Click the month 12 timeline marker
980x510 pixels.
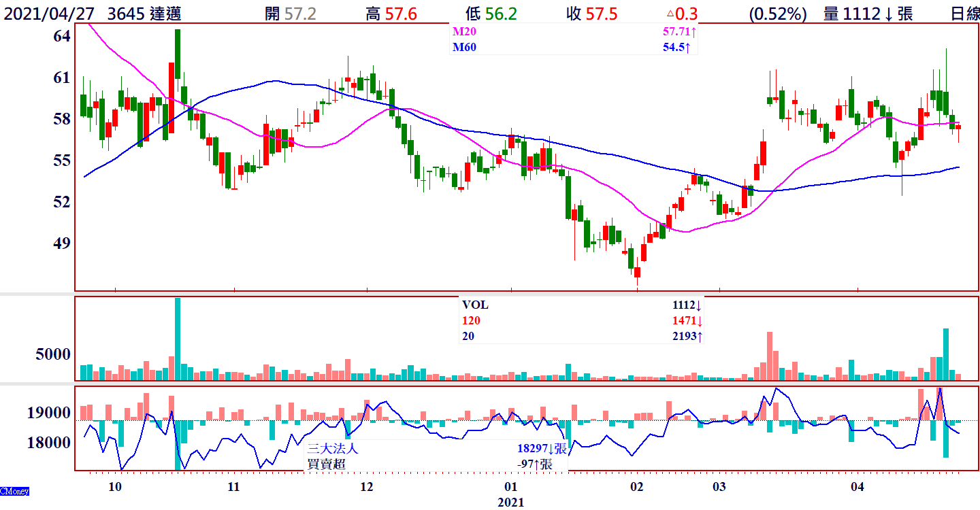[x=366, y=487]
